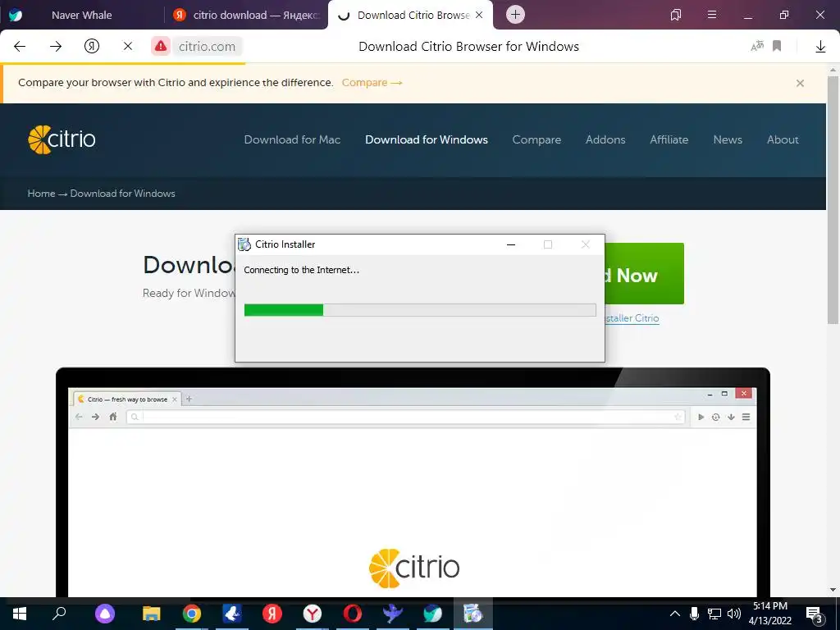Screen dimensions: 840x630
Task: Click the microphone tray icon
Action: [694, 614]
